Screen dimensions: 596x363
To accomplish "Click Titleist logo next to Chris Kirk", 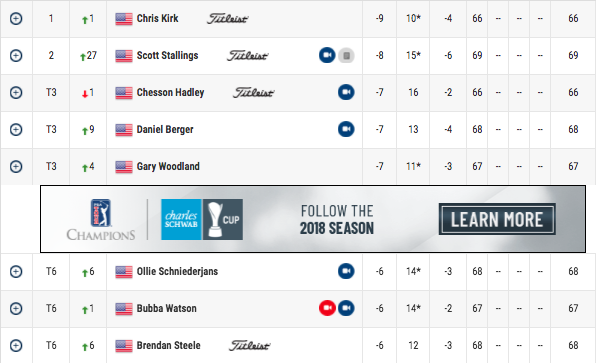I will (x=227, y=19).
